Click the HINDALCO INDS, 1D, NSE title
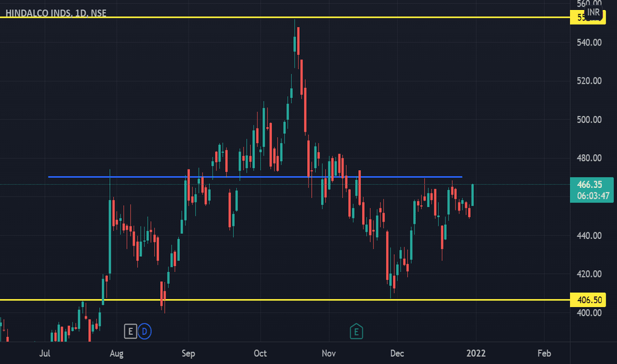 coord(56,13)
